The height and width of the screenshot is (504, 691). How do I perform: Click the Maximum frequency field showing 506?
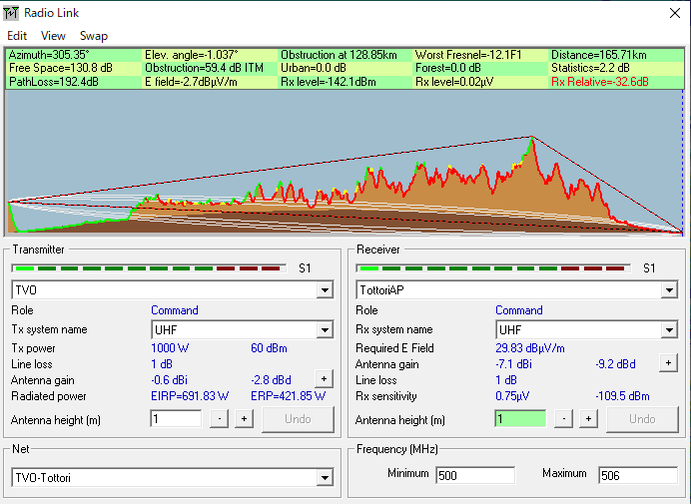point(638,475)
